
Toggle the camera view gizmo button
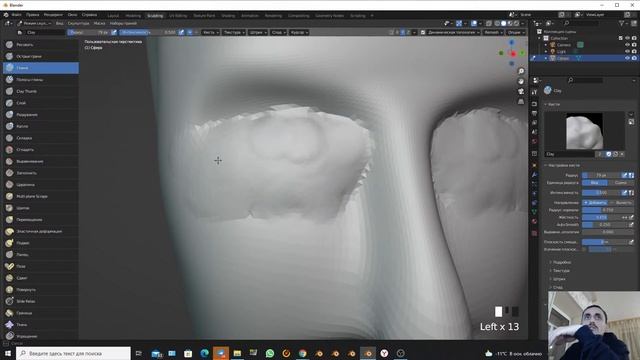point(521,91)
